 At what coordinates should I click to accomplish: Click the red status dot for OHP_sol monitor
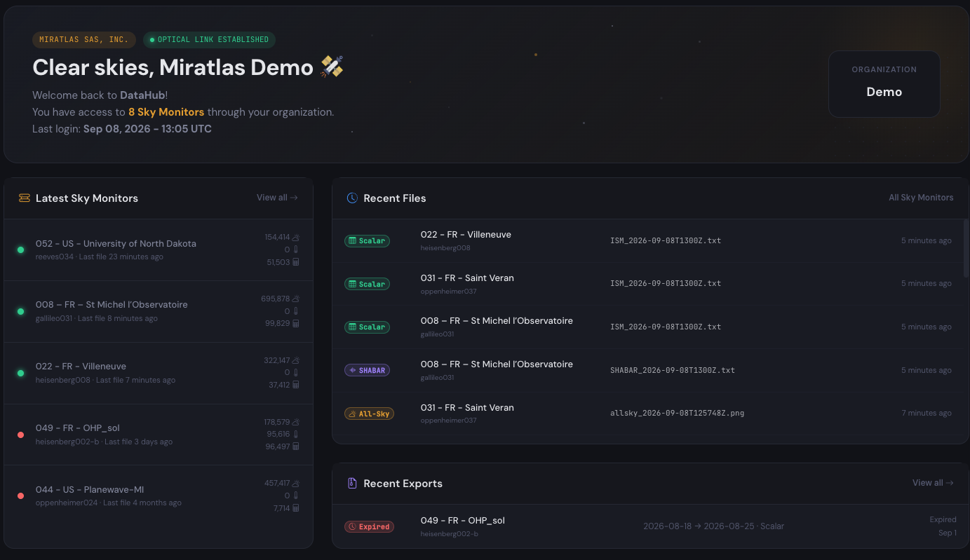tap(20, 435)
